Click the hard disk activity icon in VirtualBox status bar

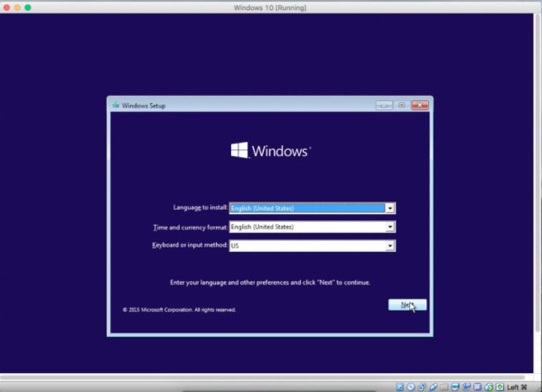399,387
